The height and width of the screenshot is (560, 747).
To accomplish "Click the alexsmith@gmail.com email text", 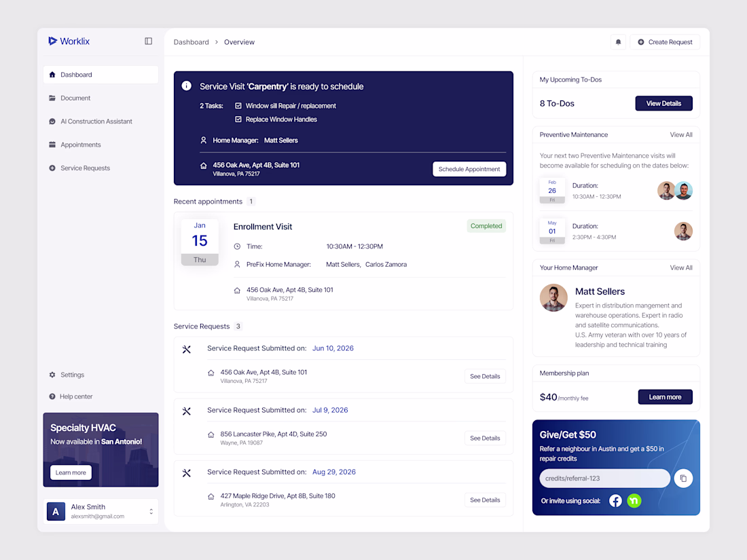I will [x=98, y=517].
